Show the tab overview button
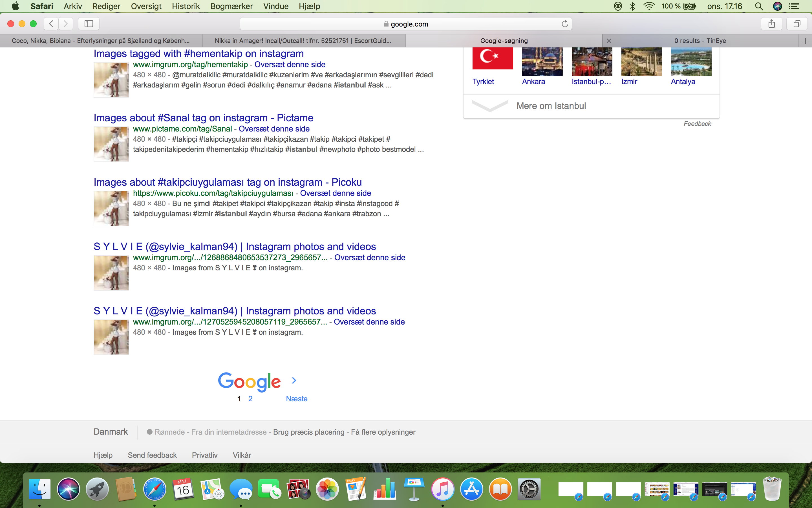The image size is (812, 508). [x=797, y=23]
